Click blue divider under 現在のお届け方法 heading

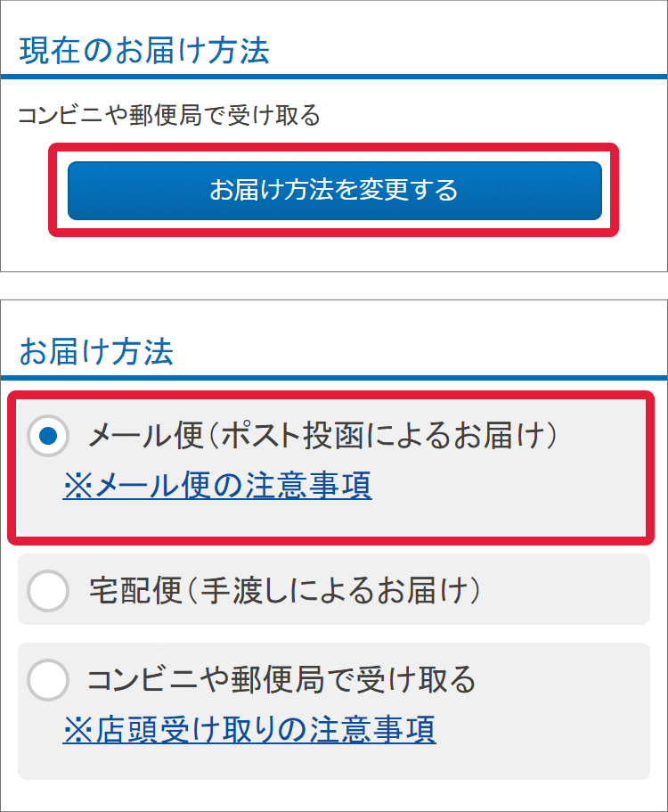(334, 77)
